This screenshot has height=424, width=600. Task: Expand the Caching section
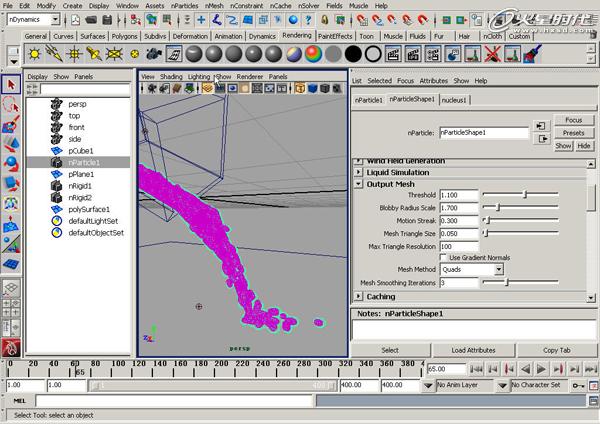pyautogui.click(x=358, y=296)
